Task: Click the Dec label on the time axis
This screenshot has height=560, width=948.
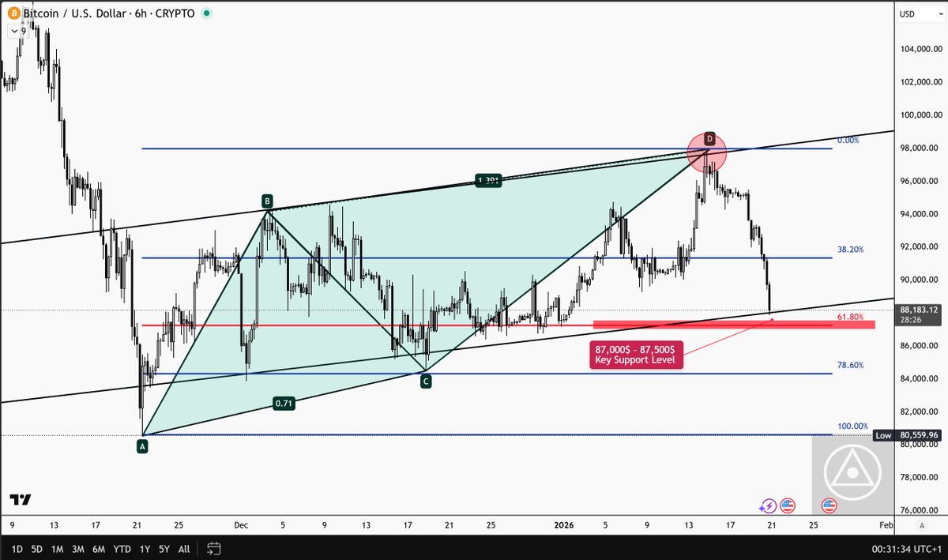Action: [x=241, y=524]
